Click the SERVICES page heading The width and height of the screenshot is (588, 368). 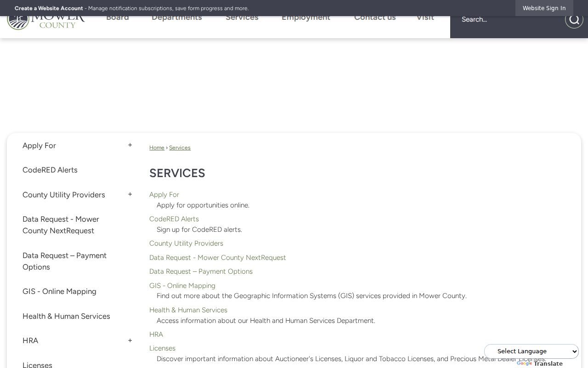pos(177,173)
